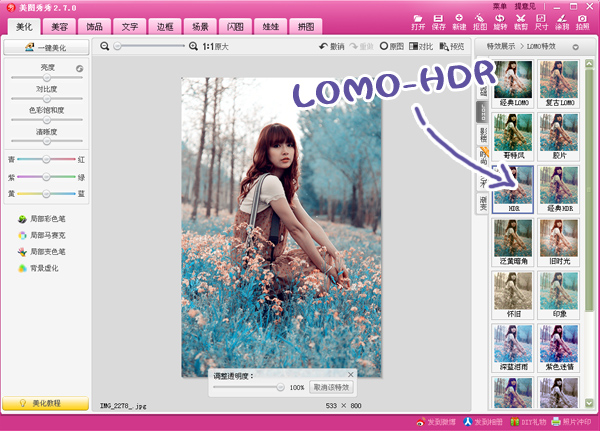Image resolution: width=600 pixels, height=431 pixels.
Task: Open the 照片冲印 photo printing option
Action: pyautogui.click(x=571, y=422)
